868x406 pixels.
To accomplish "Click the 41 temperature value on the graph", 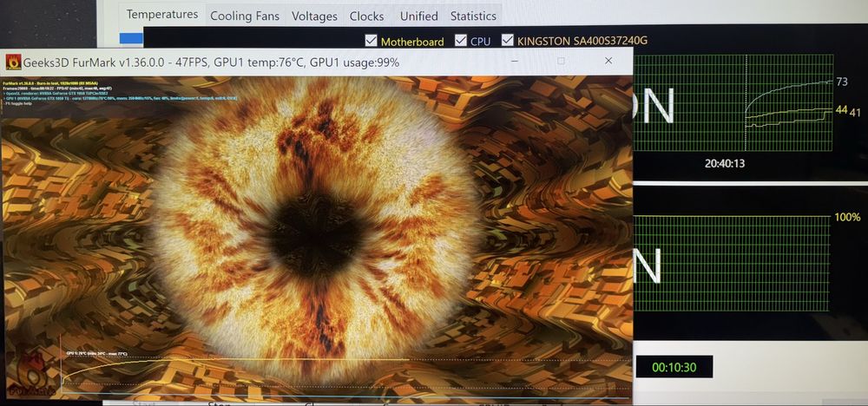I will point(855,113).
